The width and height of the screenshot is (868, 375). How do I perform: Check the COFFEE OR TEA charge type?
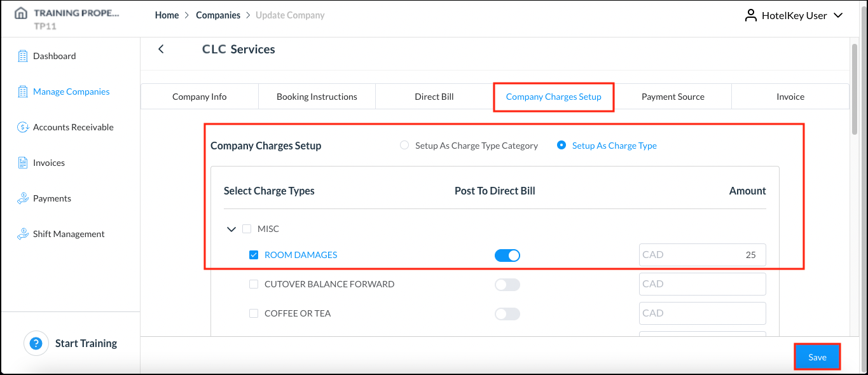pyautogui.click(x=254, y=313)
